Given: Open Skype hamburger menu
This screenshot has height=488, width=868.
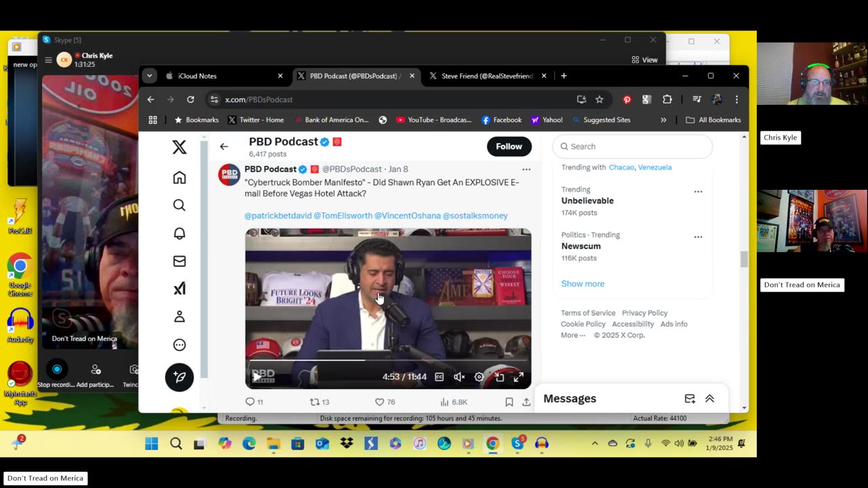Looking at the screenshot, I should (48, 60).
